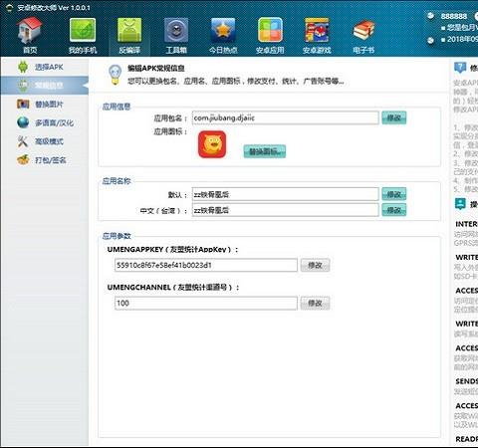Click the tools icon beside 高级模式
The width and height of the screenshot is (478, 448).
(23, 141)
